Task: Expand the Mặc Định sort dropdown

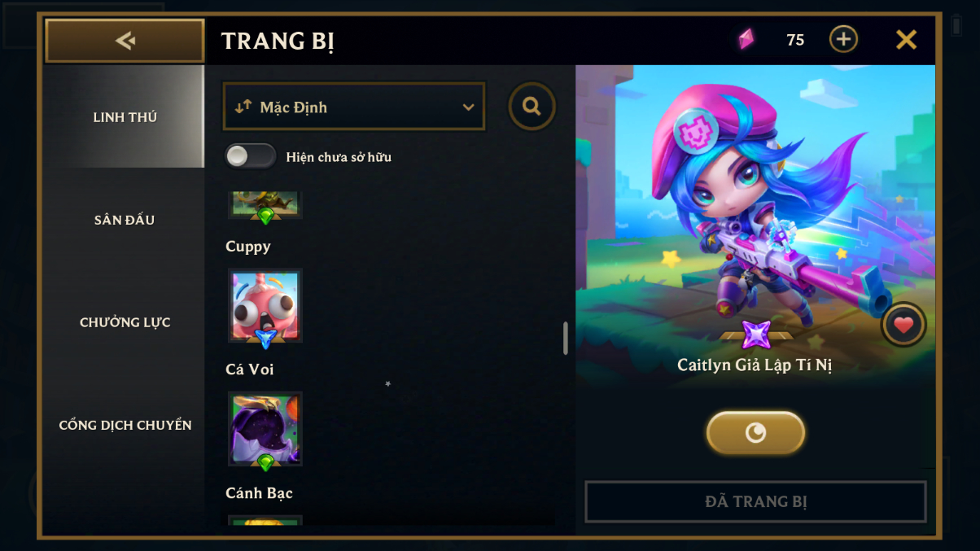Action: pos(354,107)
